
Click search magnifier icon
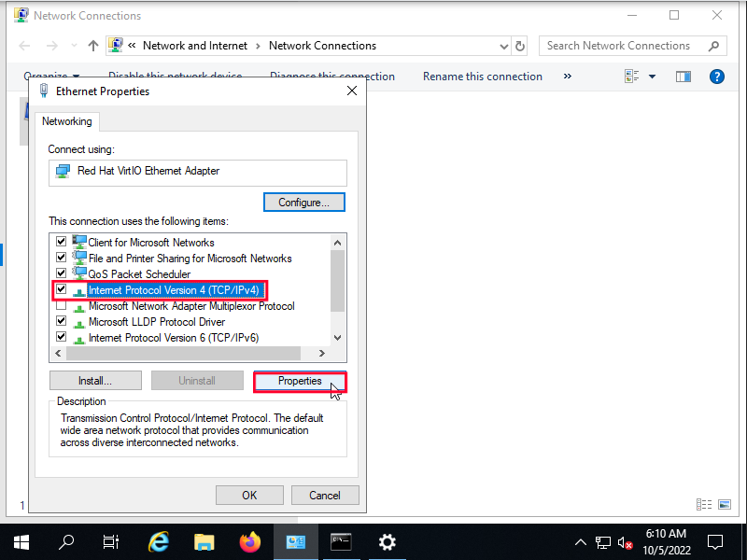713,46
